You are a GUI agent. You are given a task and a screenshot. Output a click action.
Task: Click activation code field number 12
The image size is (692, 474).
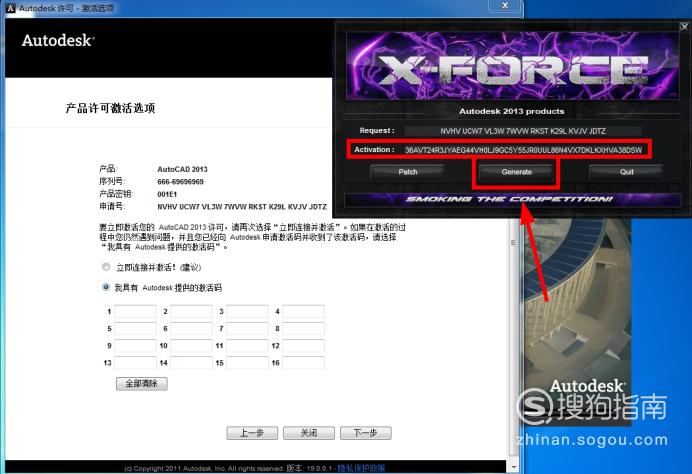coord(304,346)
